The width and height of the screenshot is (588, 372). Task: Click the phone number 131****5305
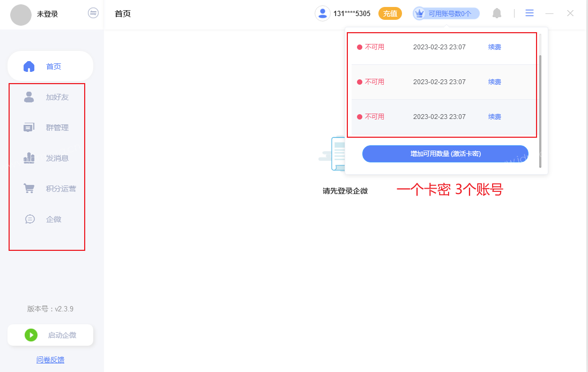coord(352,13)
